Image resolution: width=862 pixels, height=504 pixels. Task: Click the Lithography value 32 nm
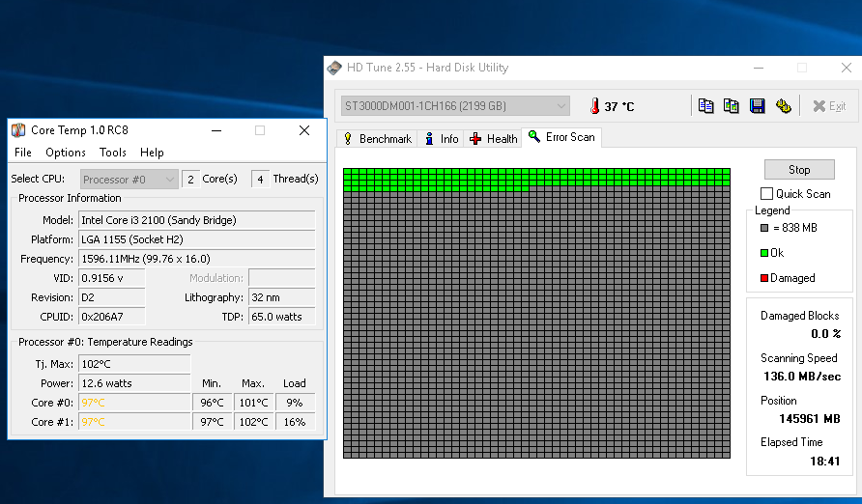pos(282,297)
